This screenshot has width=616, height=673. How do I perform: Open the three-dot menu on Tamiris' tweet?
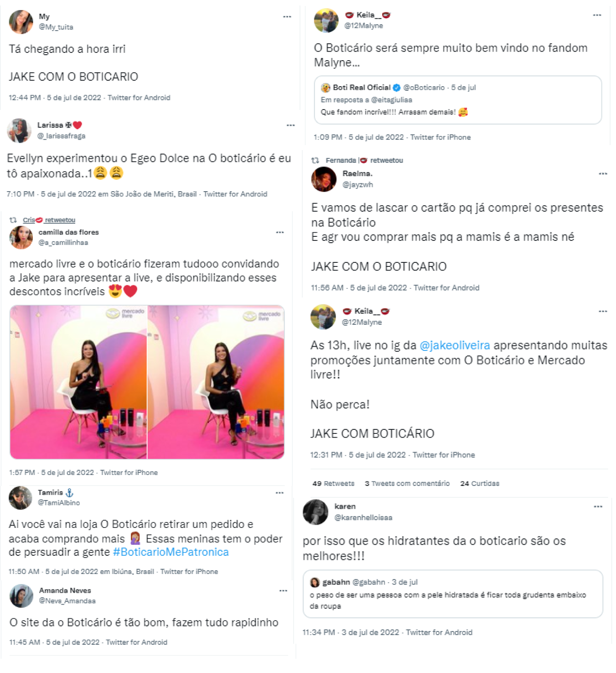[280, 493]
